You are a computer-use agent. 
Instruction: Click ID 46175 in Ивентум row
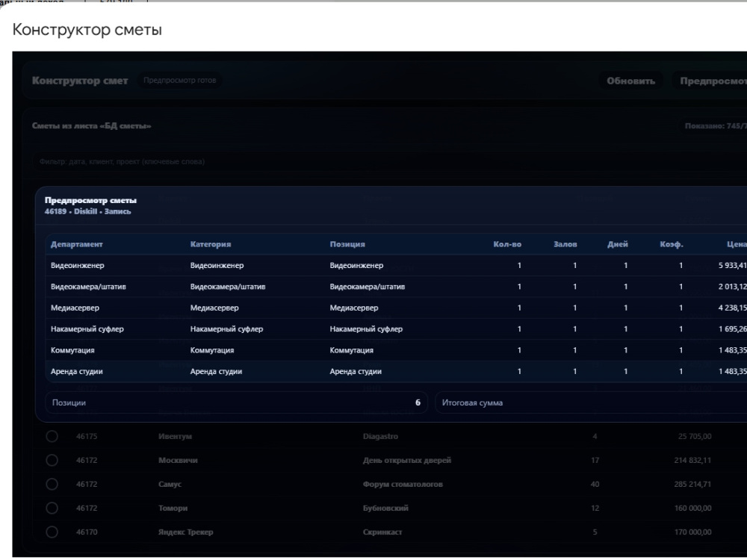click(x=87, y=436)
